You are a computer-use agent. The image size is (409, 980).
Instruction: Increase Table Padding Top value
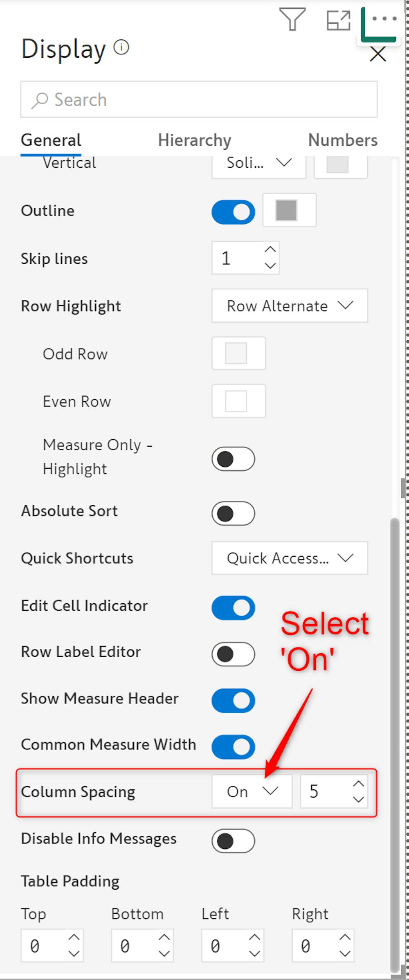coord(74,937)
